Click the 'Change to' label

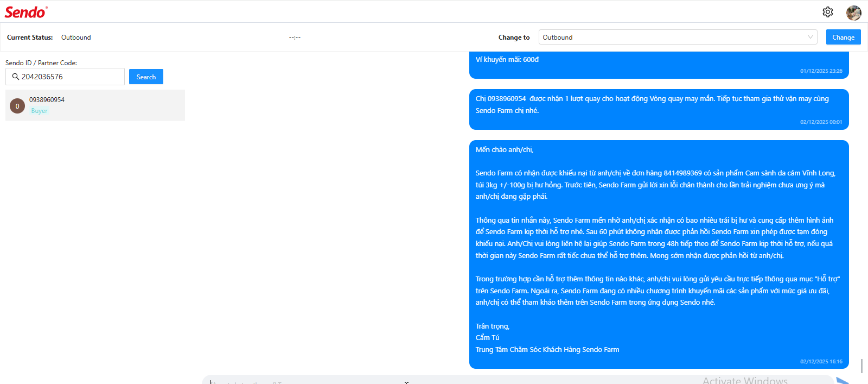click(514, 37)
